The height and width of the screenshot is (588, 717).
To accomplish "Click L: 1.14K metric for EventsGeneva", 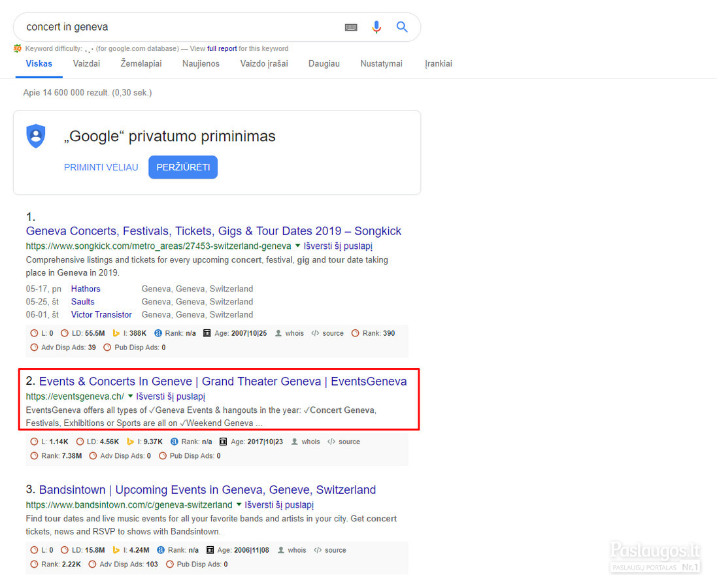I will pos(50,442).
